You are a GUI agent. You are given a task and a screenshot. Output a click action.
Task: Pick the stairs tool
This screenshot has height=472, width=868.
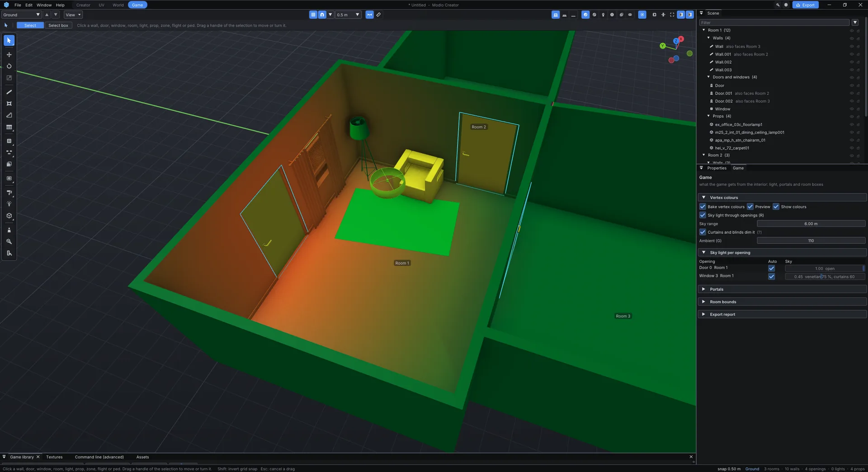[9, 116]
